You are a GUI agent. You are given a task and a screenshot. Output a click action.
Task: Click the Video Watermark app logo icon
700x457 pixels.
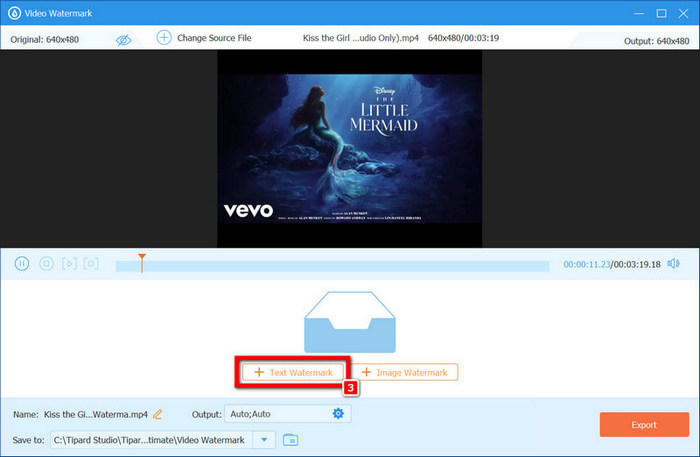coord(14,13)
